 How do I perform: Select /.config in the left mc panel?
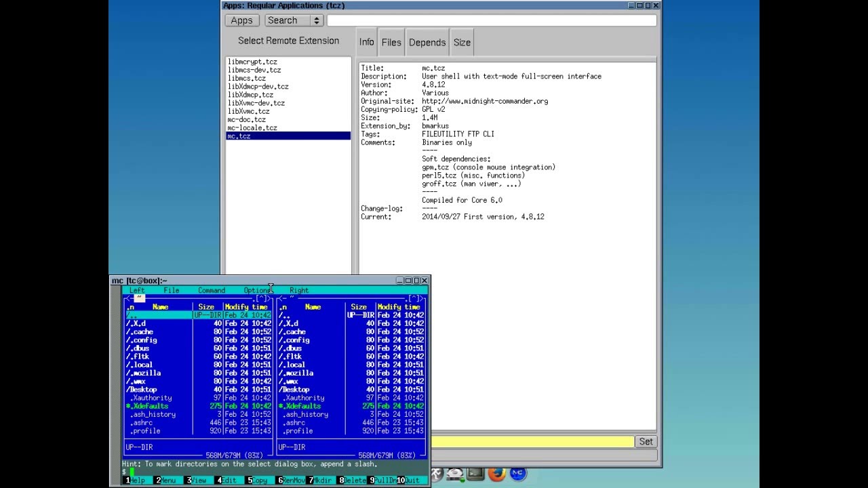(198, 340)
